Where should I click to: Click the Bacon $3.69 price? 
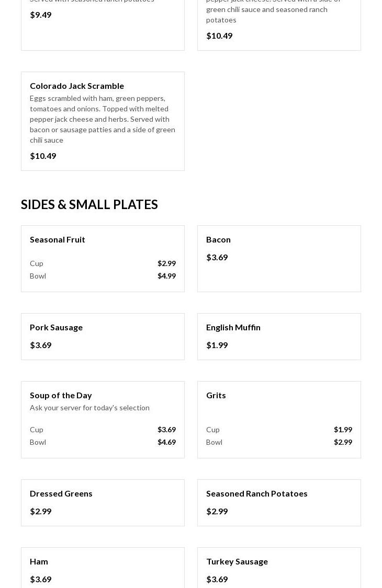point(217,257)
